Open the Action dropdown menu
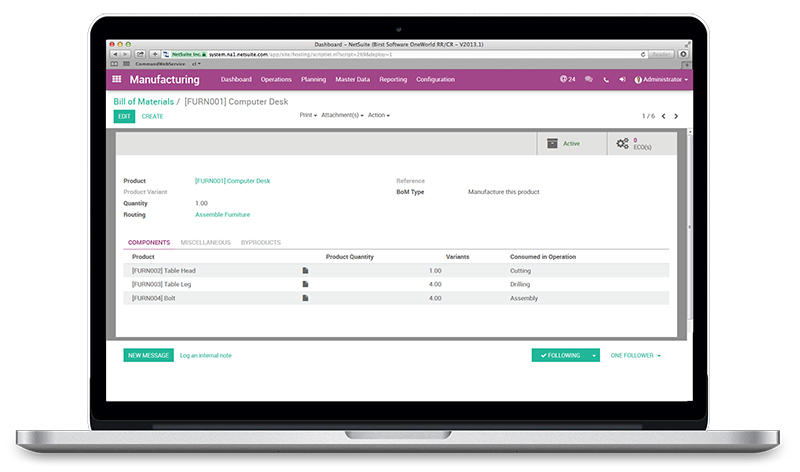 pyautogui.click(x=378, y=115)
